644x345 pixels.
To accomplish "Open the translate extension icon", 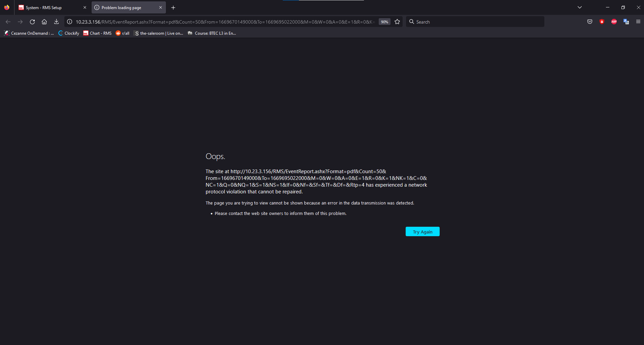I will point(626,22).
